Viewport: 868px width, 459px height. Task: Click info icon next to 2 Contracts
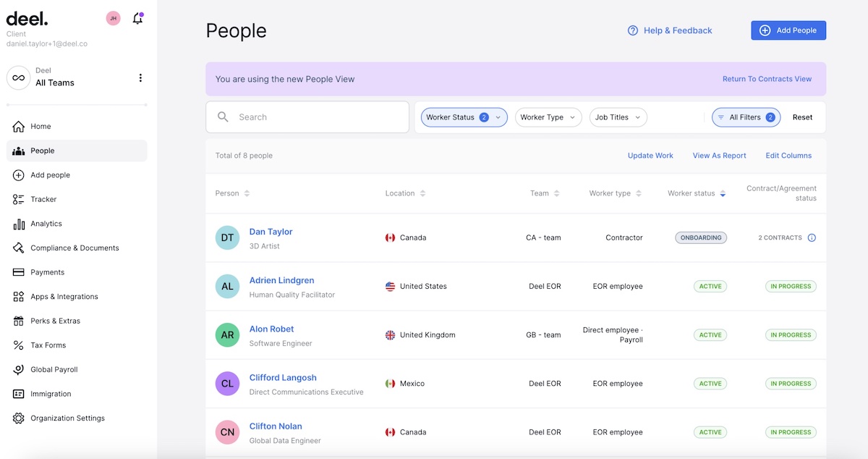point(812,237)
